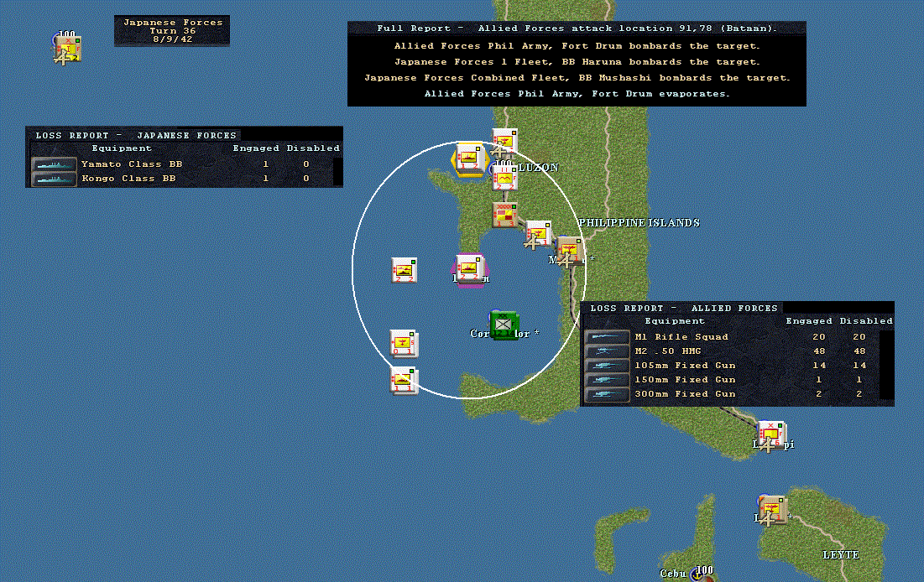Select the air unit stacked at Manila
Viewport: 924px width, 582px height.
(x=569, y=252)
